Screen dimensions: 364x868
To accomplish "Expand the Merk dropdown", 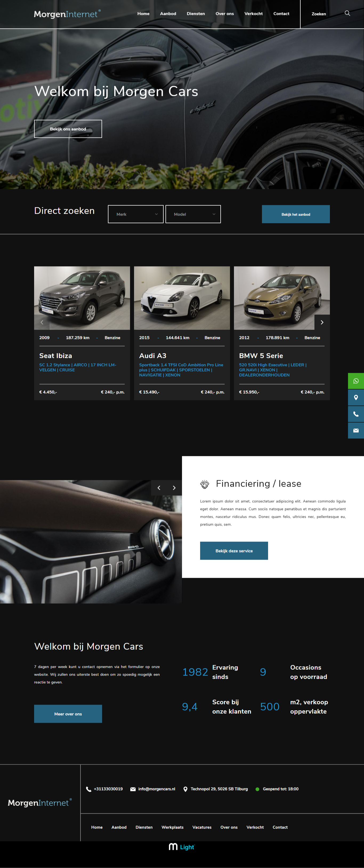I will click(x=135, y=214).
